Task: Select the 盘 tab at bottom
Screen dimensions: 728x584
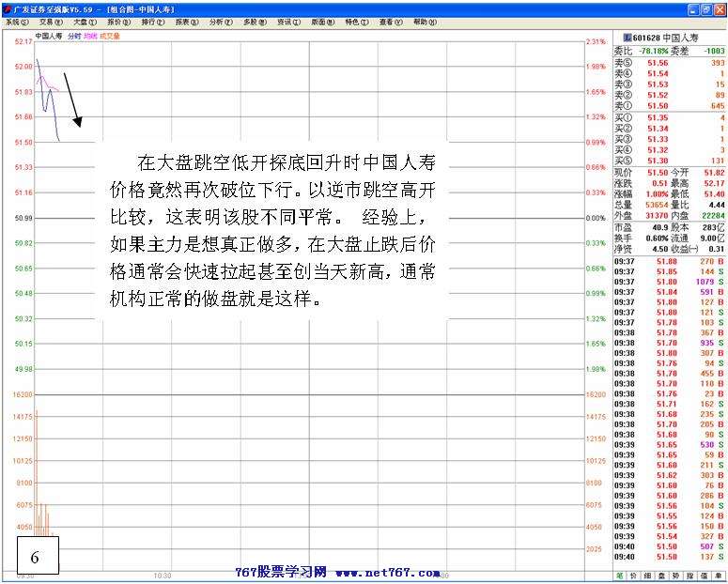Action: pos(662,575)
